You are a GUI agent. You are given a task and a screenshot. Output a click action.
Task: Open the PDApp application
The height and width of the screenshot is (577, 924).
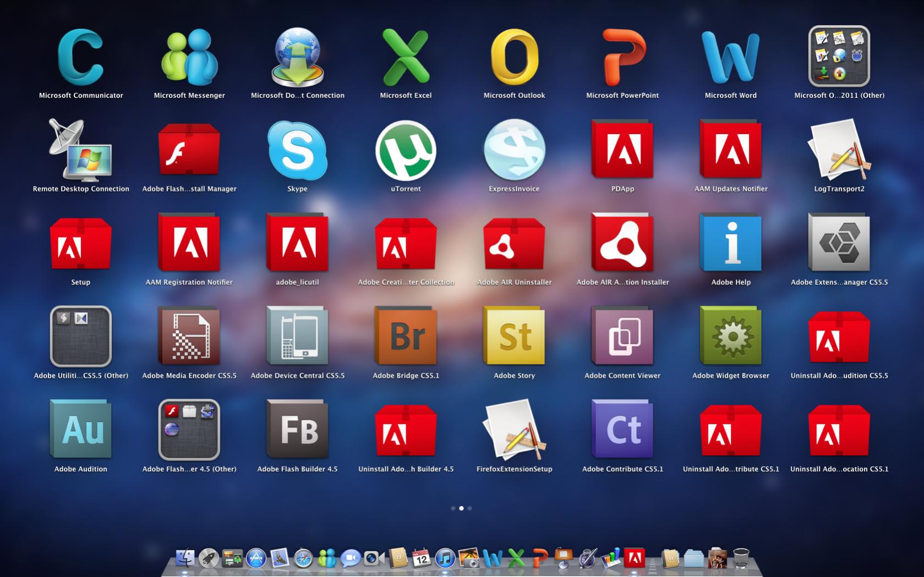pyautogui.click(x=622, y=149)
